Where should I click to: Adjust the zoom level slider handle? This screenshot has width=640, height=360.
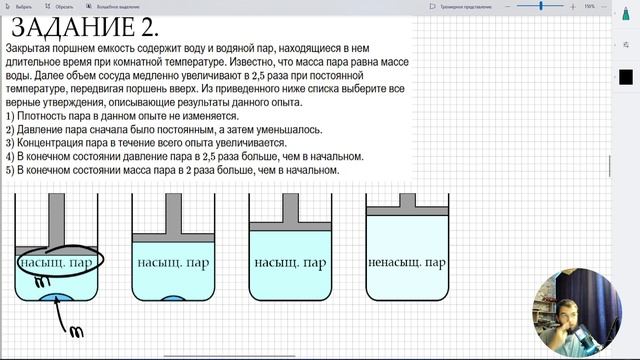tap(541, 6)
